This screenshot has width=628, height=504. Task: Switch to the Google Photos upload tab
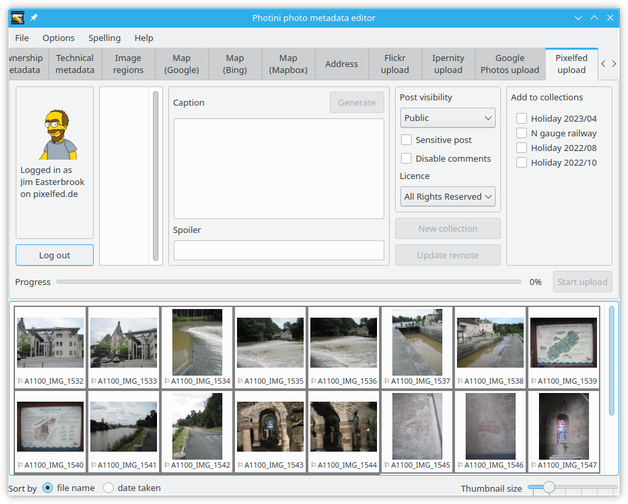point(510,64)
